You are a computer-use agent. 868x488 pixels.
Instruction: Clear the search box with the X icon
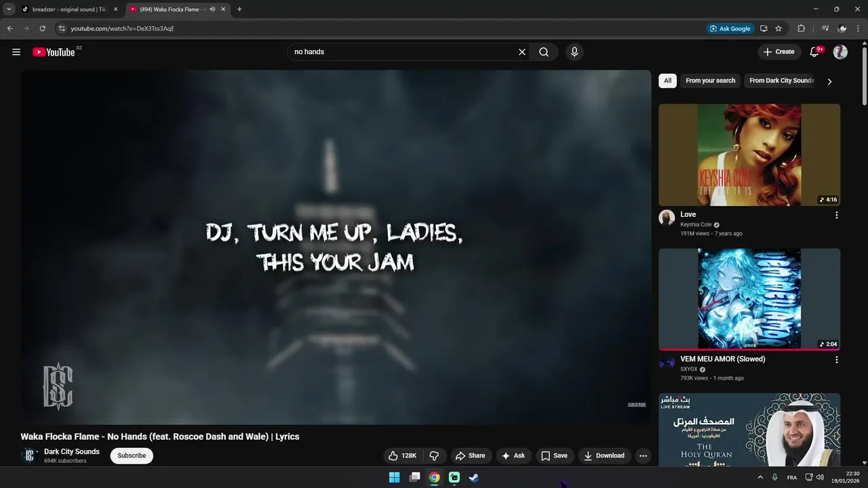[x=522, y=52]
